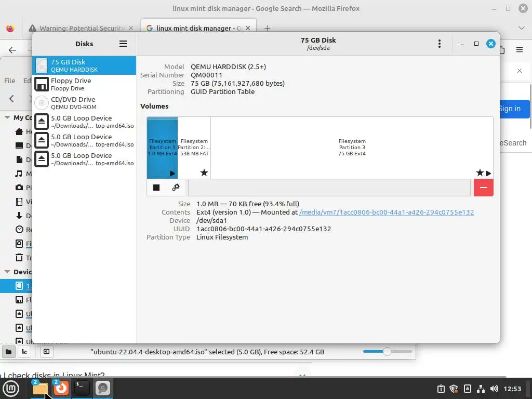
Task: Click the Google Sign in button
Action: (x=513, y=109)
